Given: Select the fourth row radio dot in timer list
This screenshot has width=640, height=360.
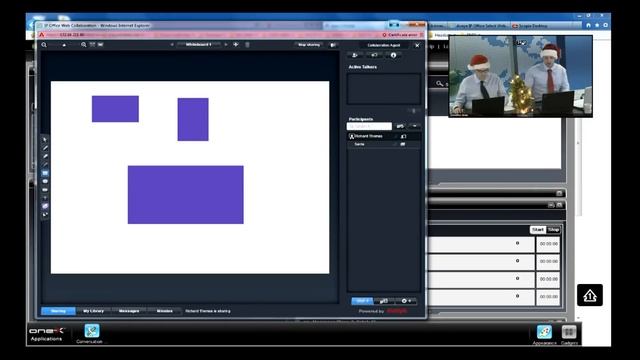Looking at the screenshot, I should (x=518, y=296).
